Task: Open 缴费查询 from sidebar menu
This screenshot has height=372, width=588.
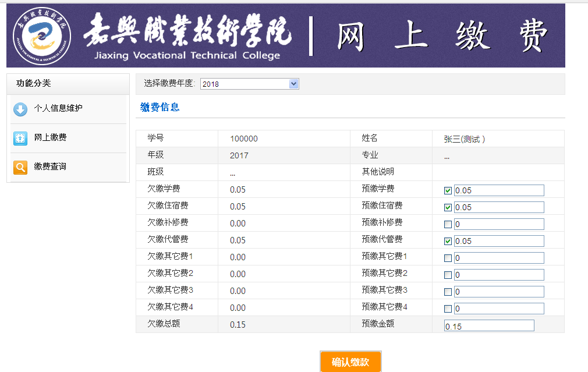Action: (50, 167)
